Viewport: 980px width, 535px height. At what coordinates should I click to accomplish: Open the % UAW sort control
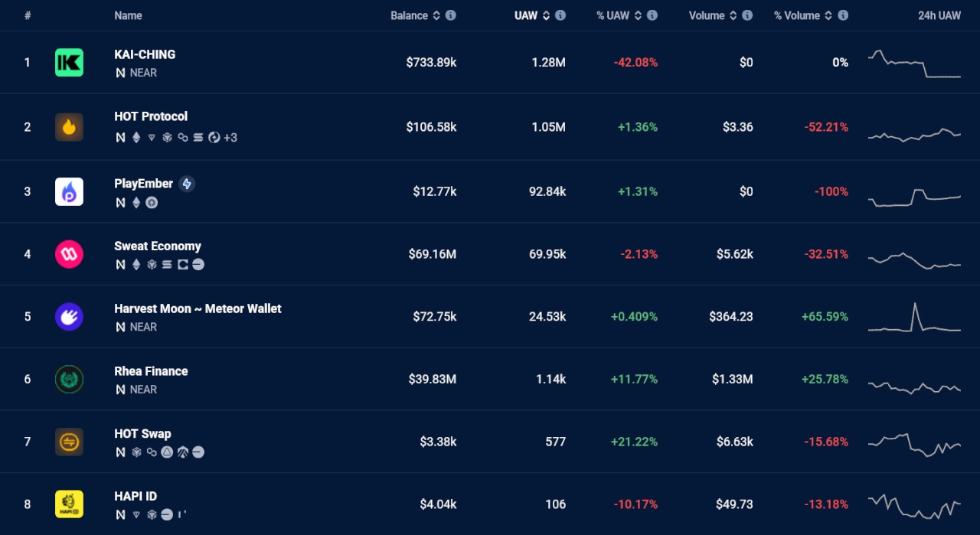639,15
